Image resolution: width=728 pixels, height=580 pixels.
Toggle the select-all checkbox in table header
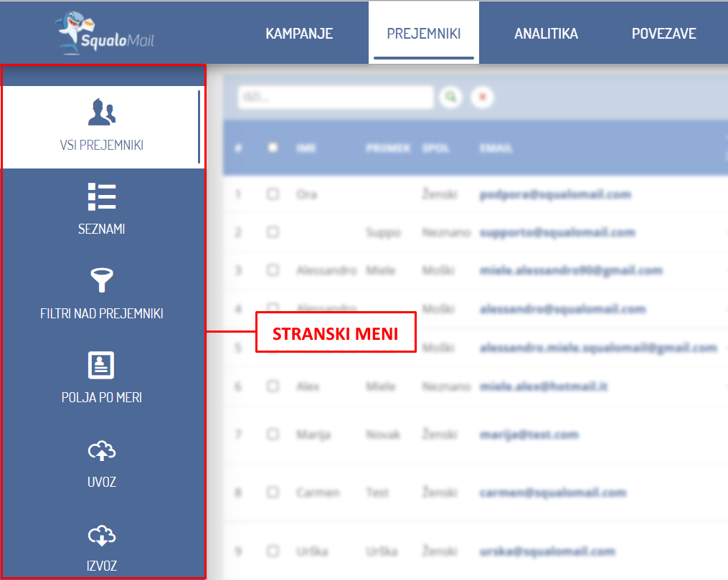click(273, 148)
